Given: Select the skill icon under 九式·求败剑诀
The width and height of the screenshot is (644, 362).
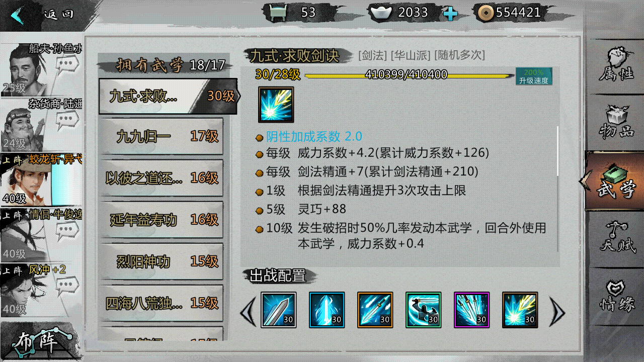Looking at the screenshot, I should click(x=276, y=105).
